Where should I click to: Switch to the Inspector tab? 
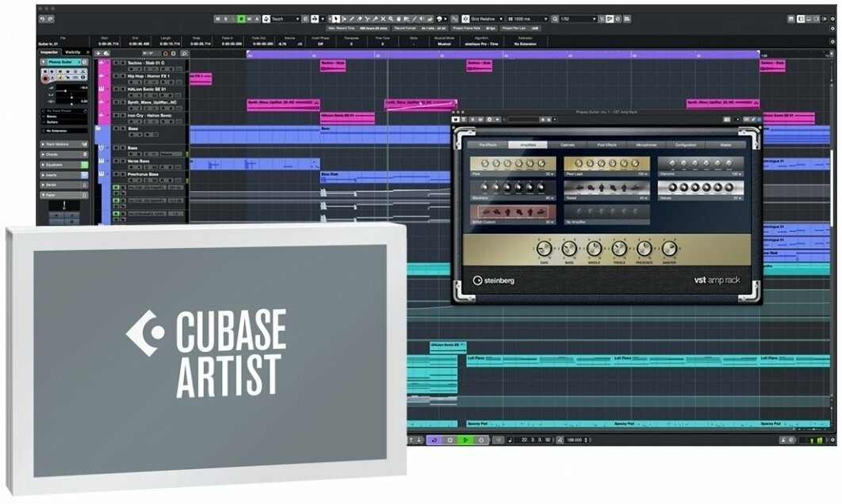pyautogui.click(x=49, y=52)
